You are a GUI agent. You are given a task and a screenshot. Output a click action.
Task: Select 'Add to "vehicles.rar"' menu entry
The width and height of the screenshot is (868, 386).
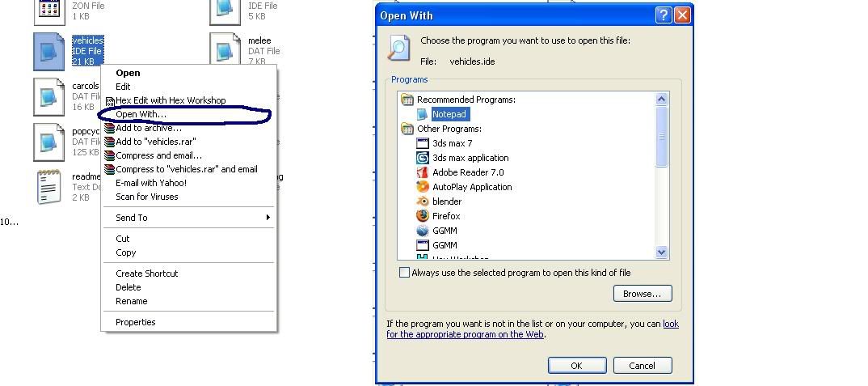coord(155,142)
